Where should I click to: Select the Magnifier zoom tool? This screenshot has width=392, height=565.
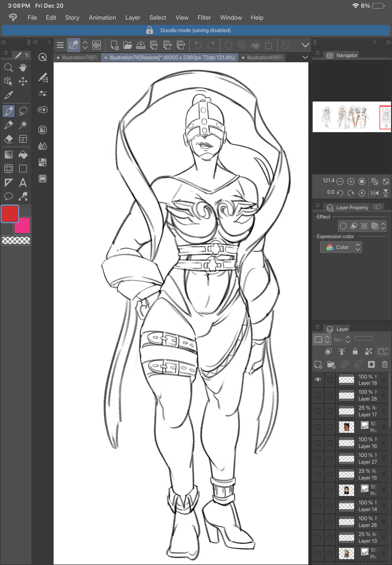[x=8, y=68]
